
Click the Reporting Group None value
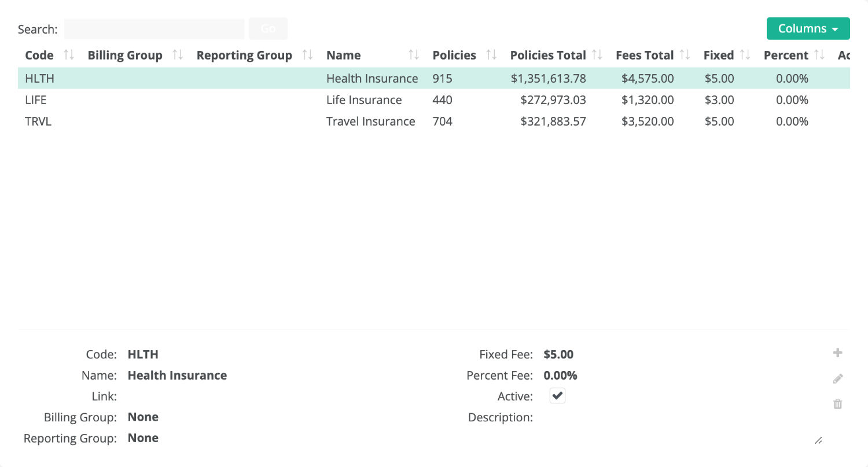[x=143, y=437]
